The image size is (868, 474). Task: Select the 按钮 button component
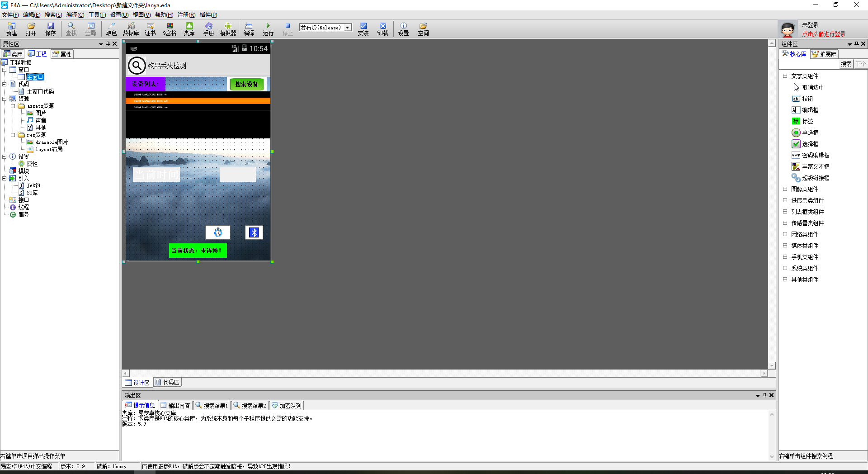pyautogui.click(x=802, y=99)
